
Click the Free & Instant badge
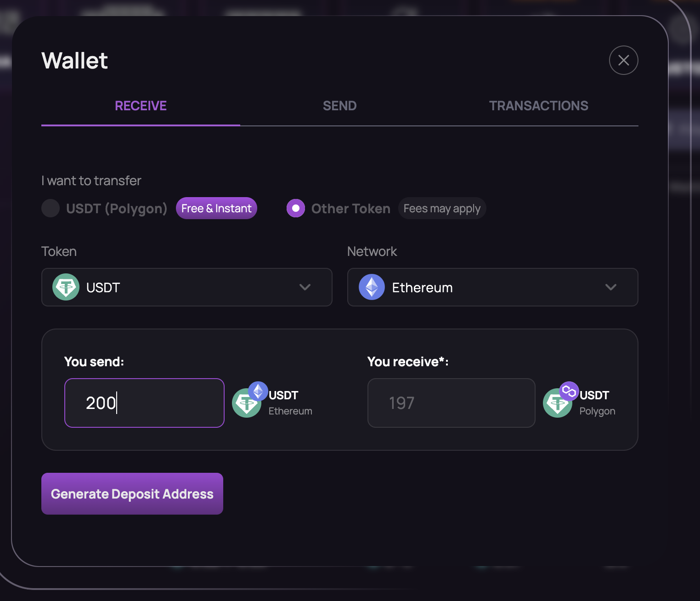(x=216, y=208)
